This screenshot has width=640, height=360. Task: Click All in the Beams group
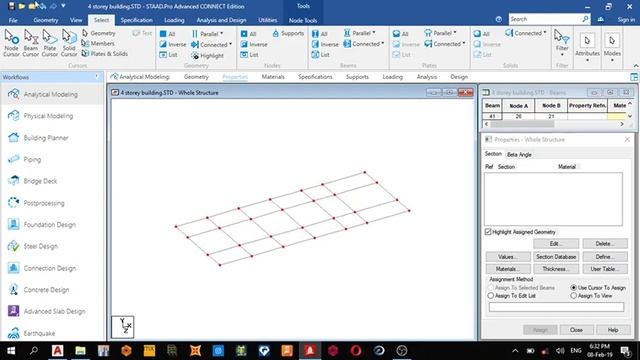(320, 34)
